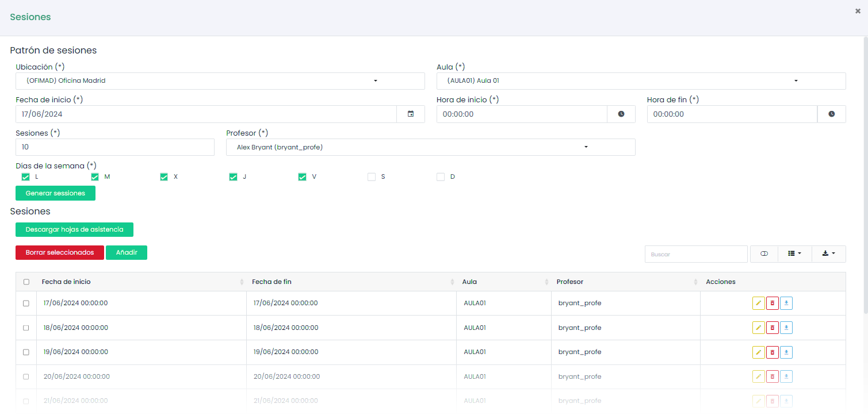Expand the Aula dropdown selector
The width and height of the screenshot is (868, 415).
point(641,81)
